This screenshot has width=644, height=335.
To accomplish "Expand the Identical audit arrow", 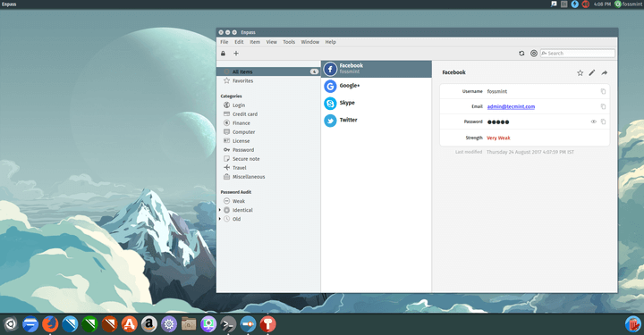I will click(x=220, y=210).
